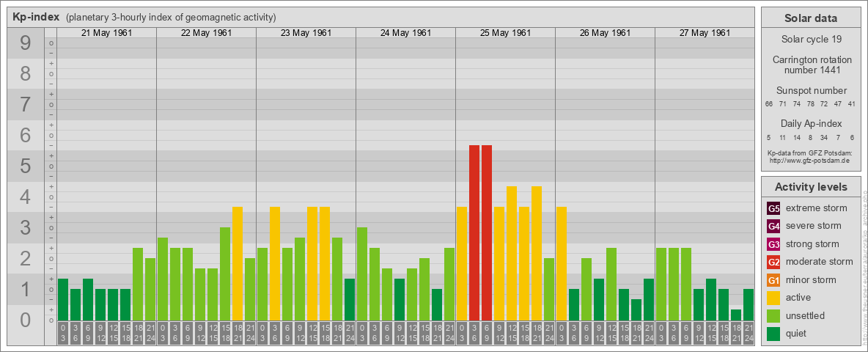Open the gfz-potsdam.de link
868x352 pixels.
click(811, 161)
